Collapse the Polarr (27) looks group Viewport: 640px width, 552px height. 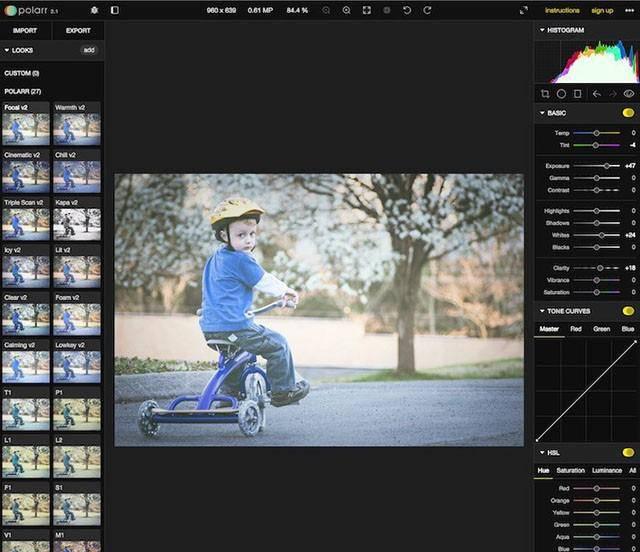pyautogui.click(x=22, y=91)
